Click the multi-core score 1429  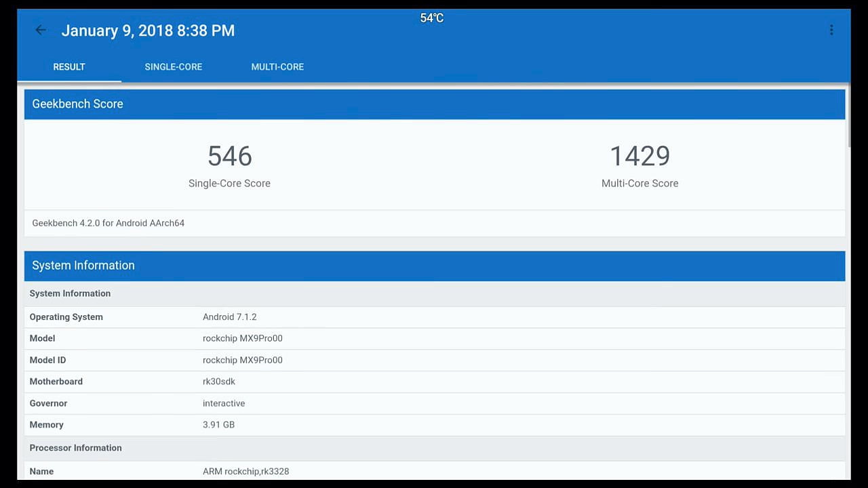[640, 156]
